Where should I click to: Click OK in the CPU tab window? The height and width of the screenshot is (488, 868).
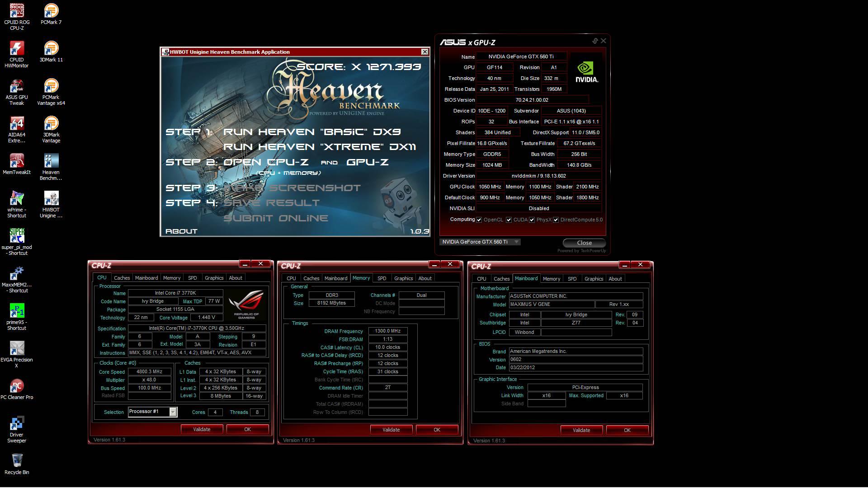tap(247, 429)
